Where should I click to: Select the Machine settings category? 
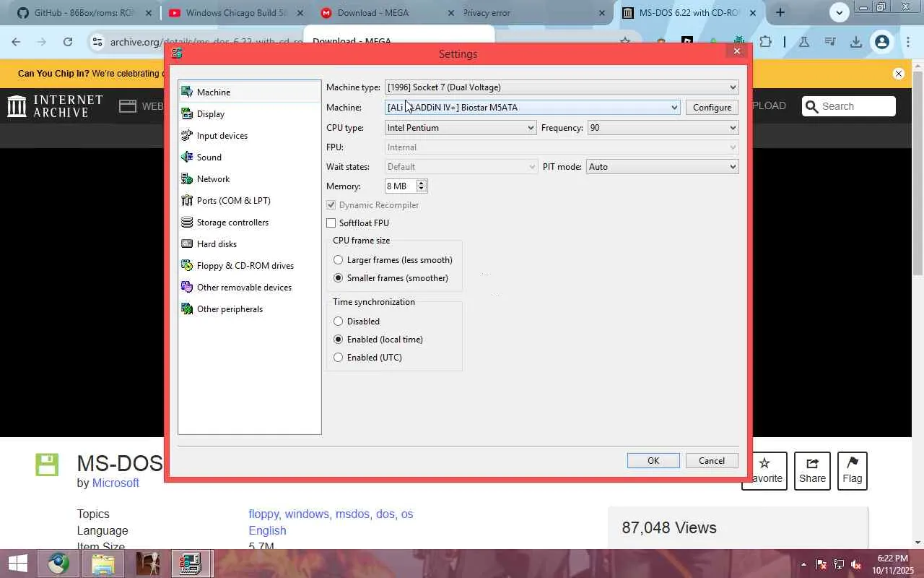(x=249, y=92)
